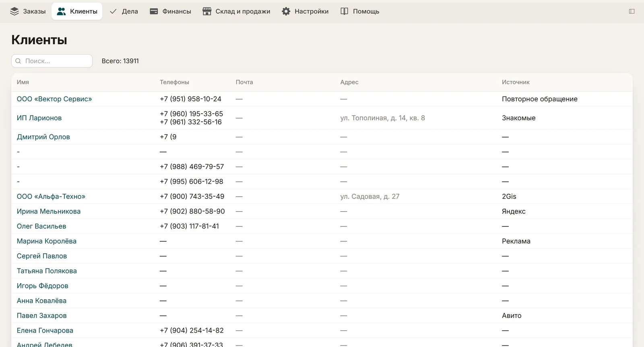Open the Склад и продажи tab
Image resolution: width=644 pixels, height=347 pixels.
point(236,11)
